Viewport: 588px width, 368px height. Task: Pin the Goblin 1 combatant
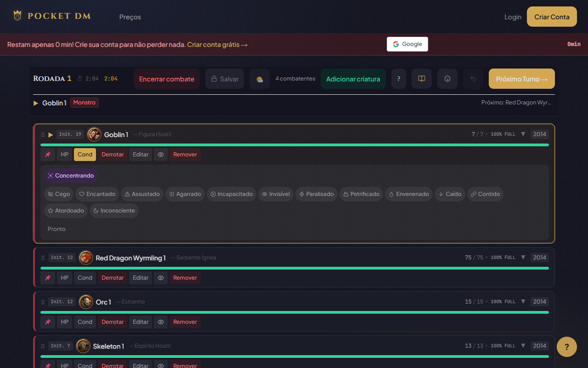(48, 155)
